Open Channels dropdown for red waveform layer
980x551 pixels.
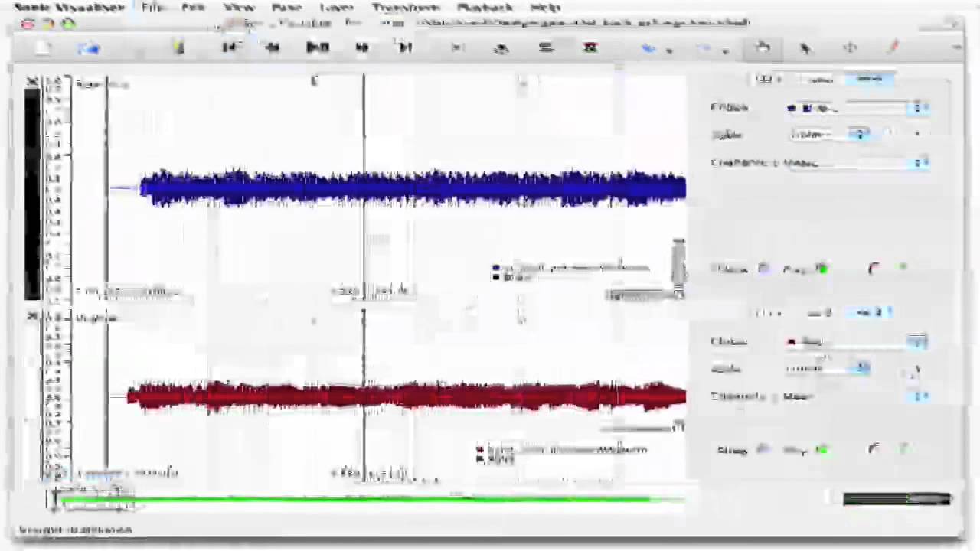[x=857, y=396]
